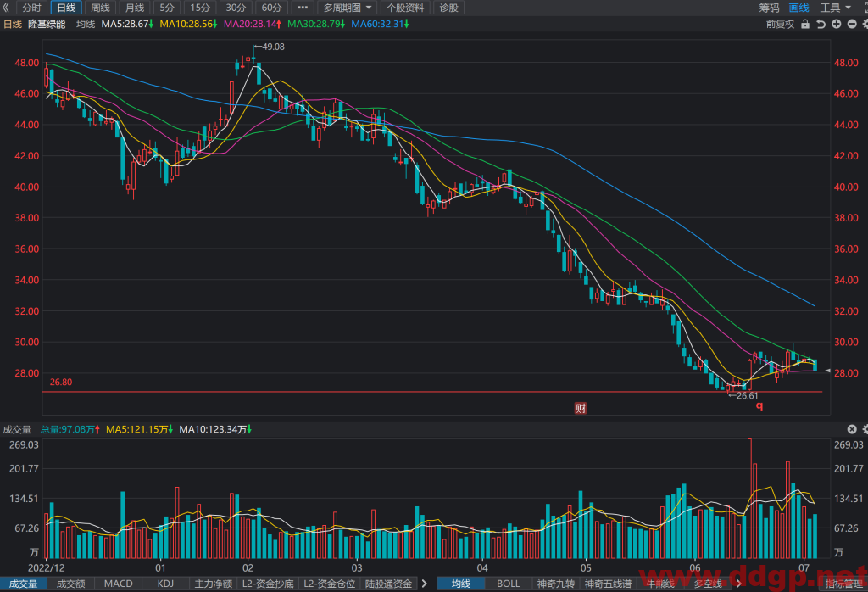Zoom in chart with plus icon

tap(837, 24)
